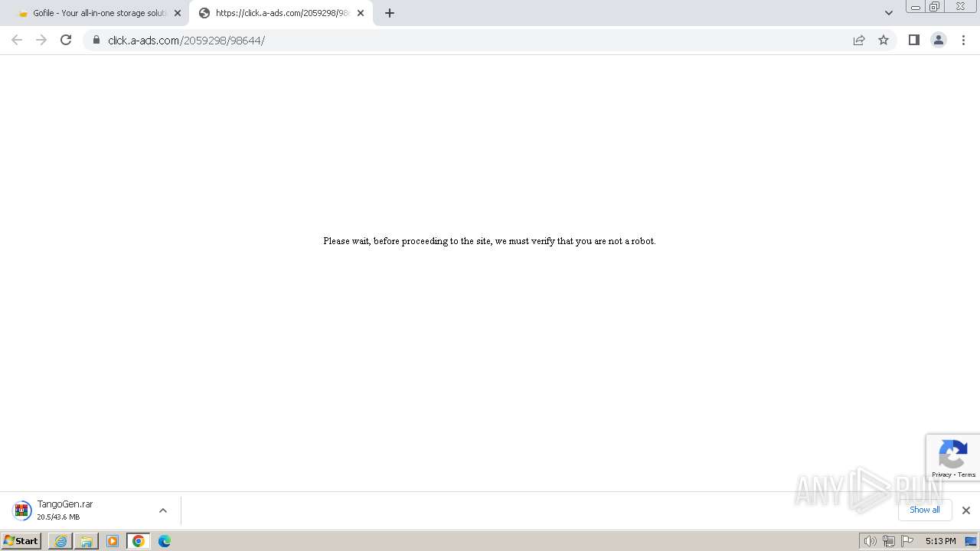Viewport: 980px width, 551px height.
Task: Close the Gofile tab
Action: (178, 13)
